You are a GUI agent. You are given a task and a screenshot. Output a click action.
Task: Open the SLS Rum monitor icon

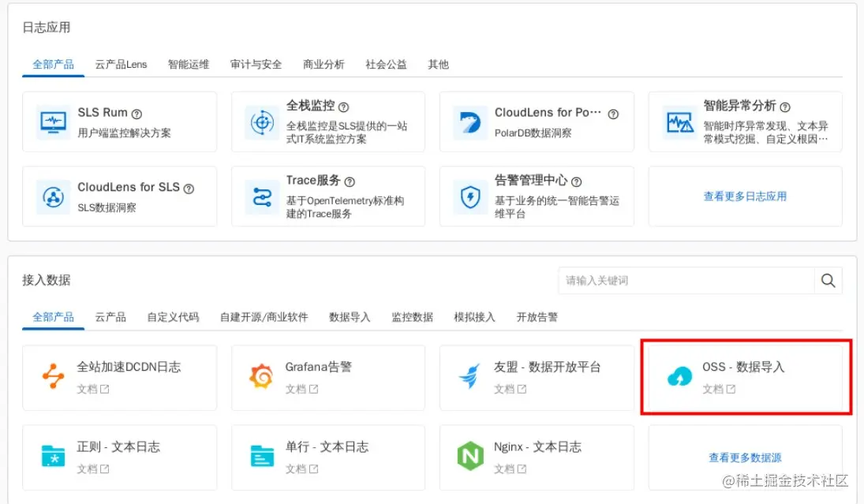54,122
